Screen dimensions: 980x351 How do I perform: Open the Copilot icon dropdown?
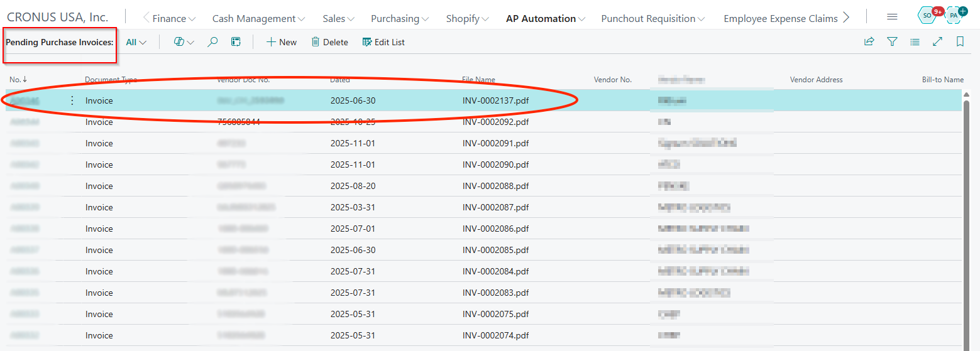point(184,42)
